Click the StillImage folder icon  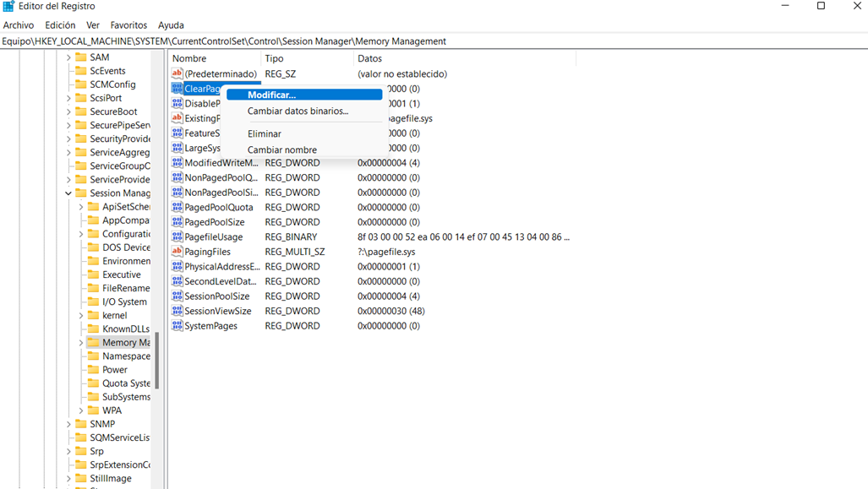pyautogui.click(x=81, y=478)
